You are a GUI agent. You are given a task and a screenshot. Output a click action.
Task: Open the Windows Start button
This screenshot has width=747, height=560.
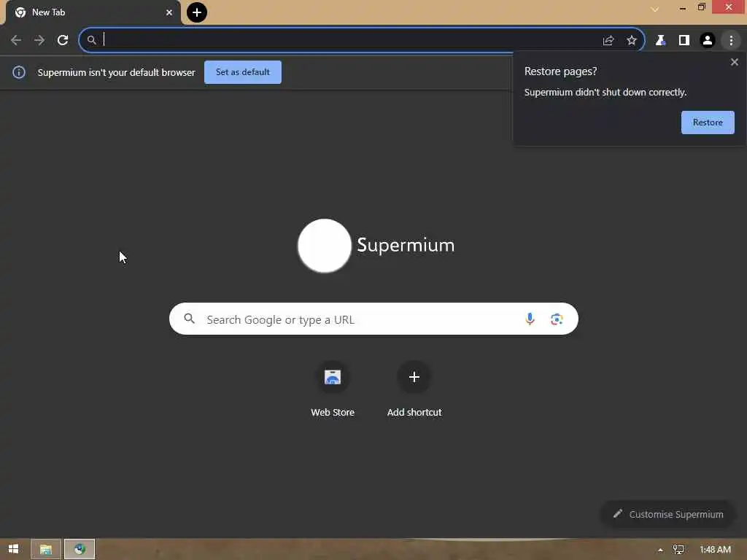point(13,550)
